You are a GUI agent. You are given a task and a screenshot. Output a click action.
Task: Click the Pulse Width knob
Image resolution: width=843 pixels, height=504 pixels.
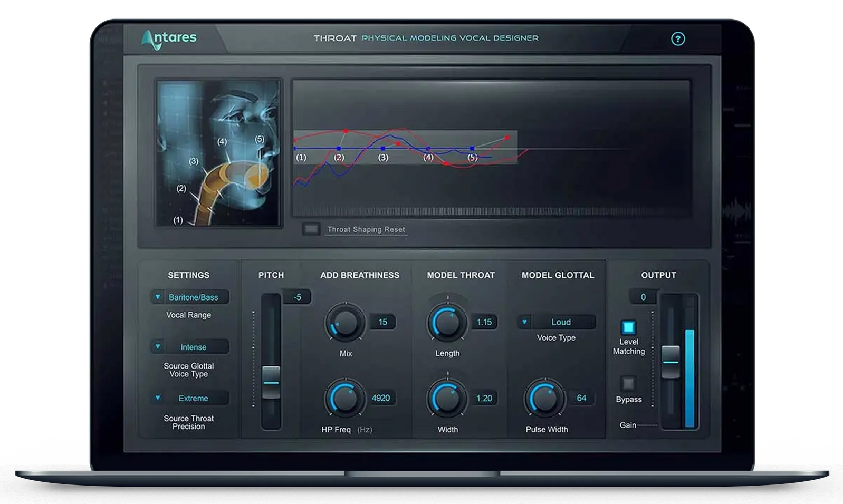(545, 399)
